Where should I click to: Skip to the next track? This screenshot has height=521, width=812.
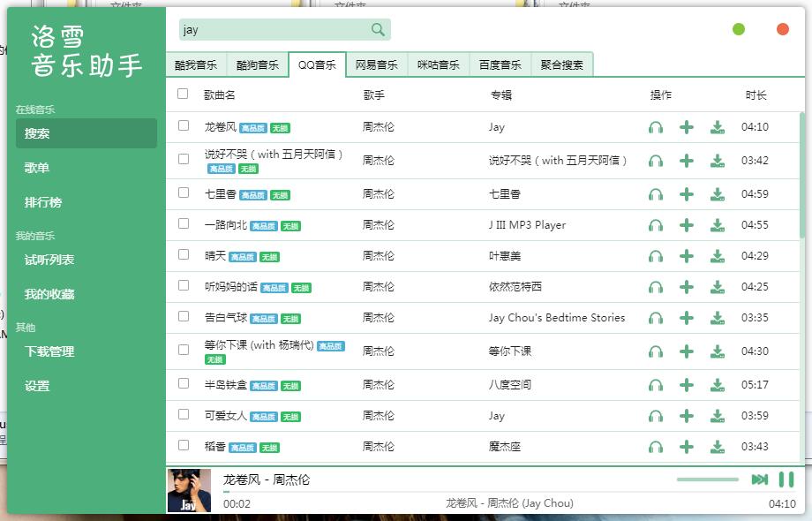tap(760, 479)
